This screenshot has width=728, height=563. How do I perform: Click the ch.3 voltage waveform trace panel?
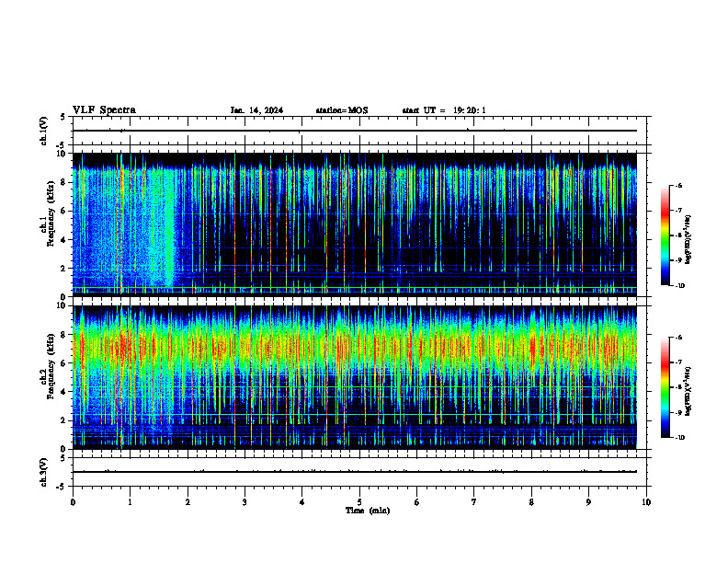(359, 472)
